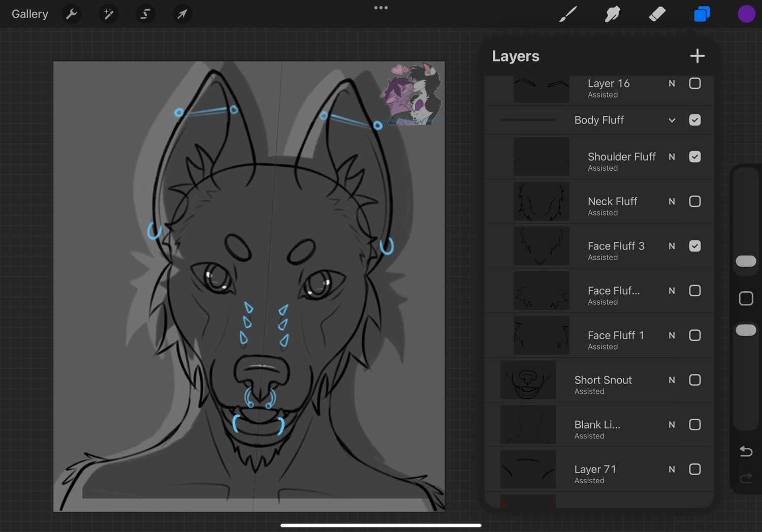762x532 pixels.
Task: Adjust the brush opacity slider handle
Action: [x=746, y=330]
